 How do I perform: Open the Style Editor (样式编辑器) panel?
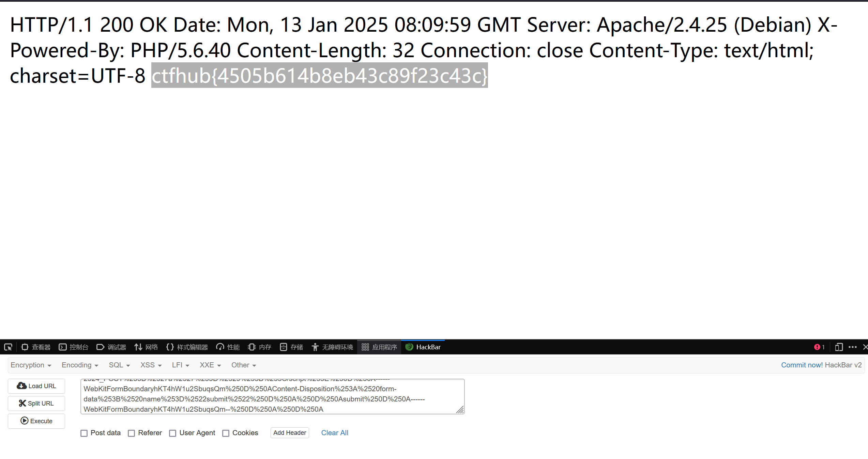coord(187,347)
